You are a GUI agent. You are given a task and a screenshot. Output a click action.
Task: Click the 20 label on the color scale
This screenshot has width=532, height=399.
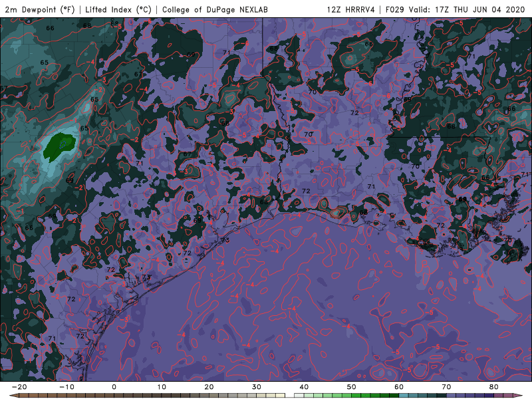(209, 387)
